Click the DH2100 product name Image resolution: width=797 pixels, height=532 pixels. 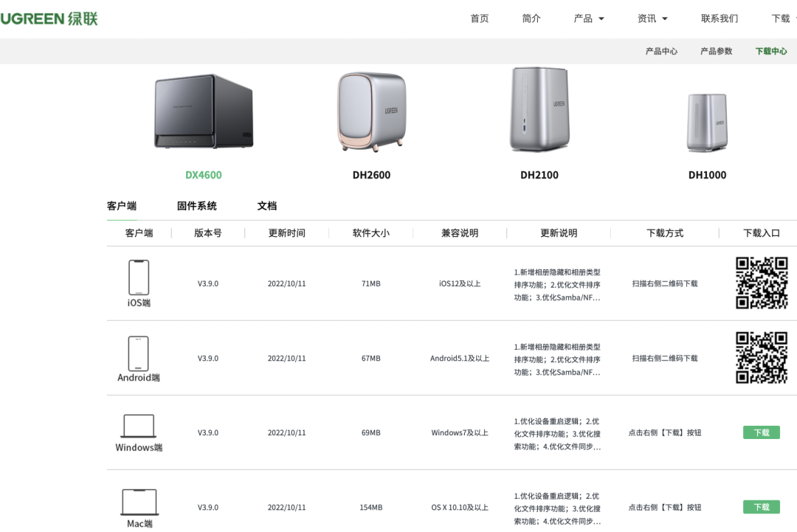[539, 175]
